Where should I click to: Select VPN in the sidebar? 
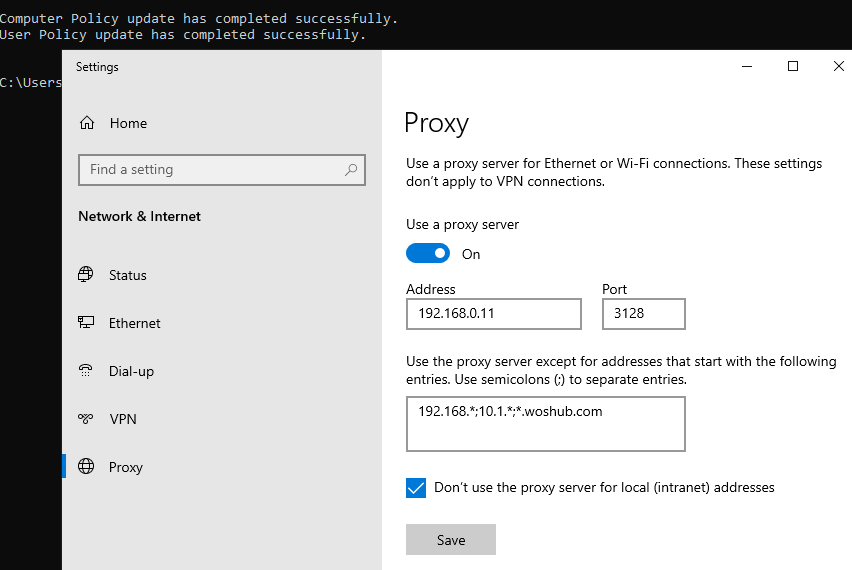coord(123,419)
